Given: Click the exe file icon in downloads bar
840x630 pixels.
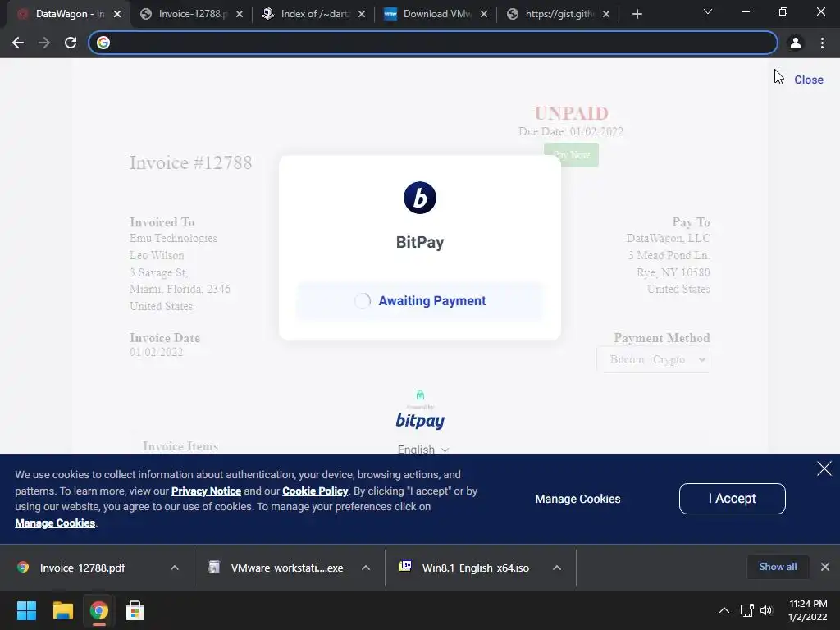Looking at the screenshot, I should pyautogui.click(x=214, y=567).
